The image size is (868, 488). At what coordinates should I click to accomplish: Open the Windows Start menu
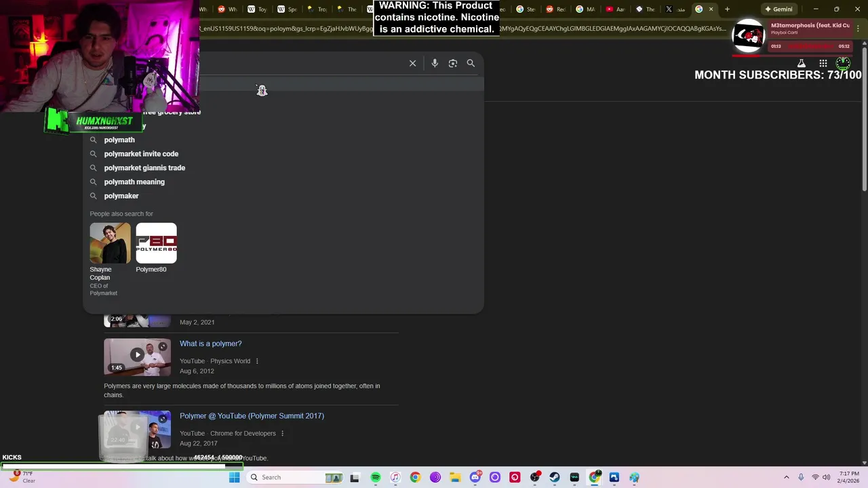[x=234, y=477]
